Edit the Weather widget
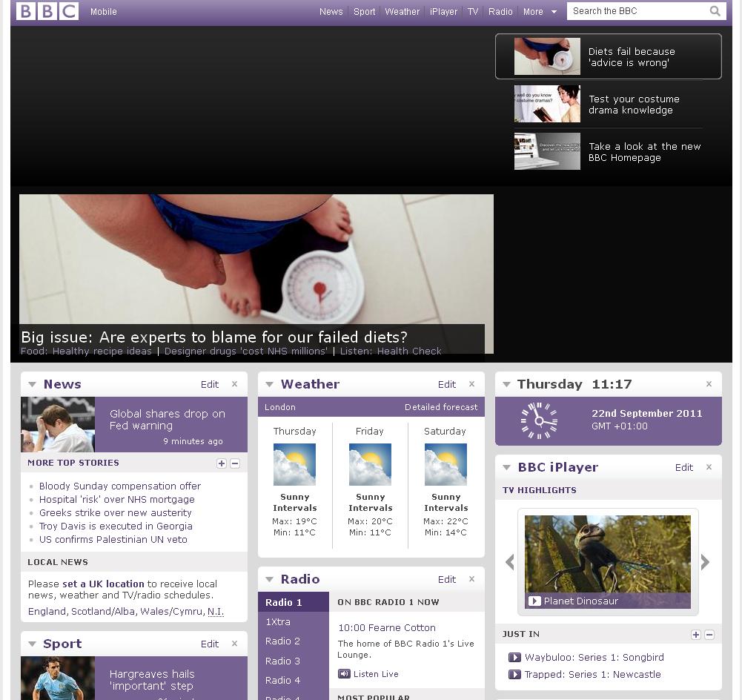Viewport: 742px width, 700px height. point(447,384)
